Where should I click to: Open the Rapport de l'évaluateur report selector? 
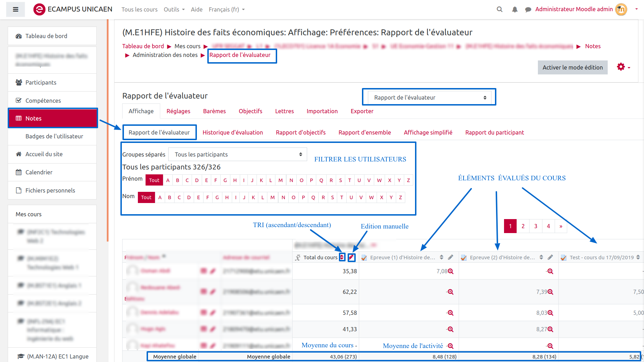tap(429, 97)
